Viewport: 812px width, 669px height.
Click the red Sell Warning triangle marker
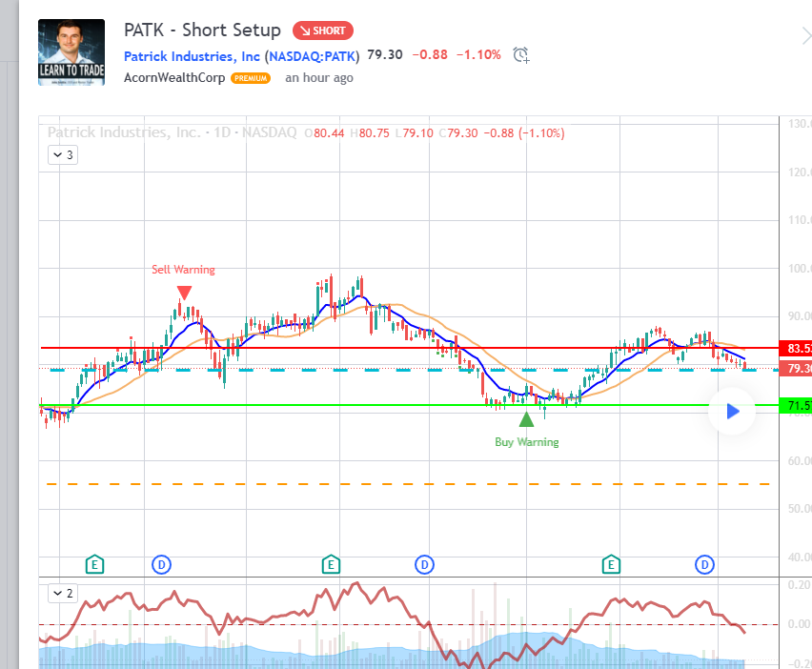(184, 293)
